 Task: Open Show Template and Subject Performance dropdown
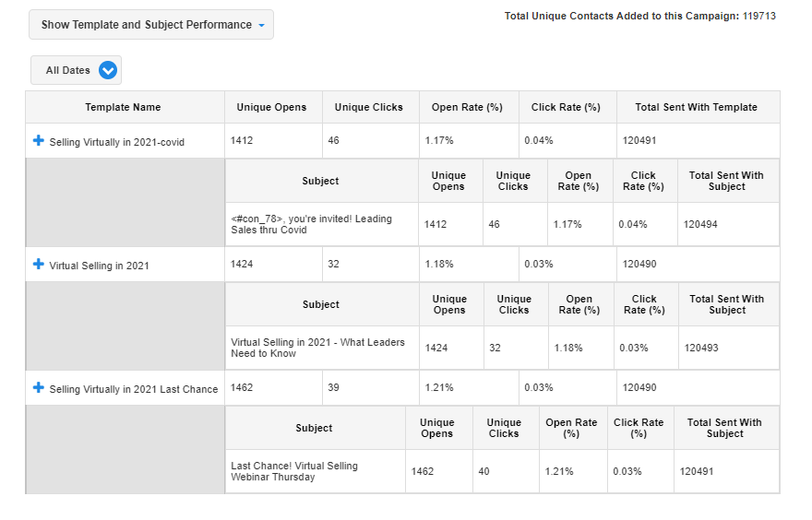151,25
